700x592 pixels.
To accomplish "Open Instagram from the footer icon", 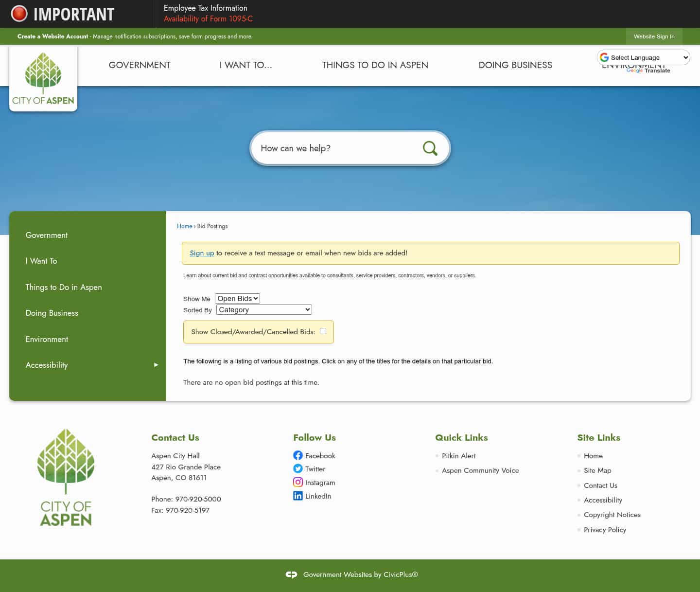I will (x=298, y=482).
